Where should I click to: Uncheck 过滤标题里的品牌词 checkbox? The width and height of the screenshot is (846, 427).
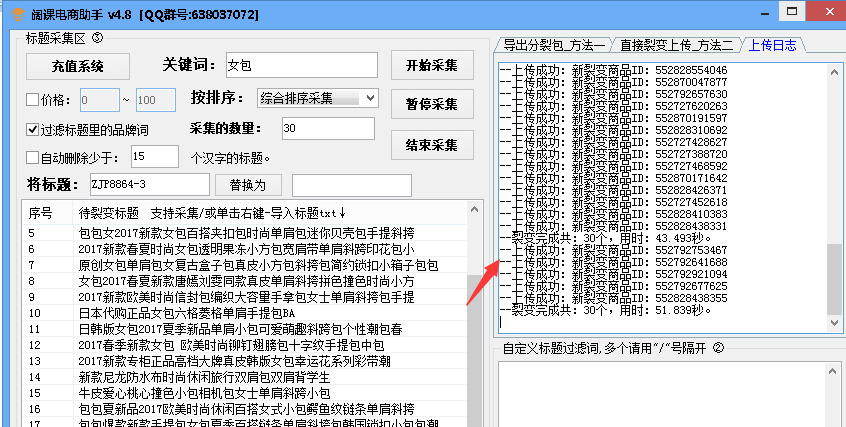click(32, 129)
